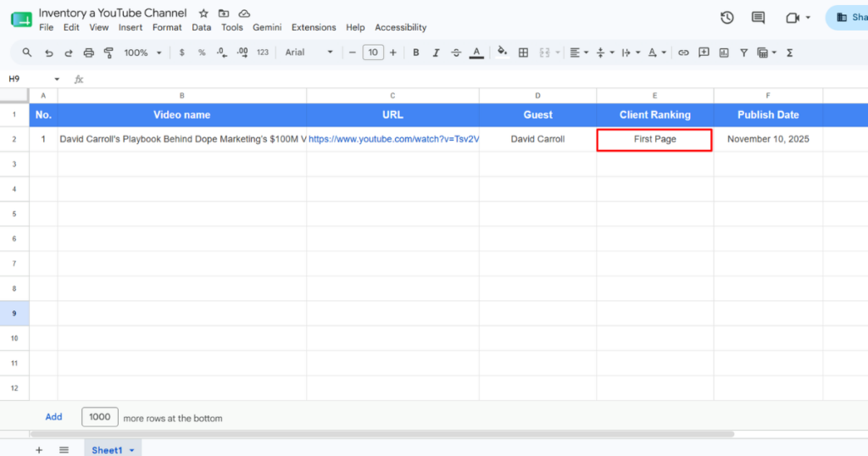Image resolution: width=868 pixels, height=456 pixels.
Task: Format as currency with dollar icon
Action: tap(181, 53)
